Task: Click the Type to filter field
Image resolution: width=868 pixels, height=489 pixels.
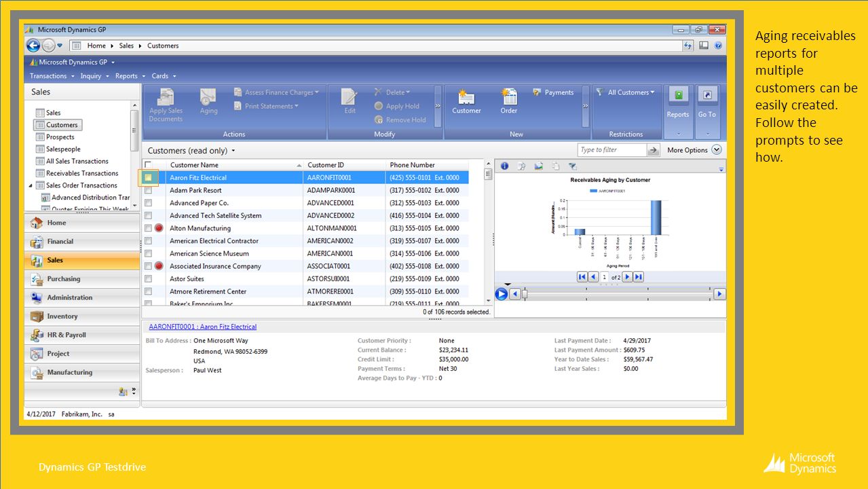Action: click(x=611, y=150)
